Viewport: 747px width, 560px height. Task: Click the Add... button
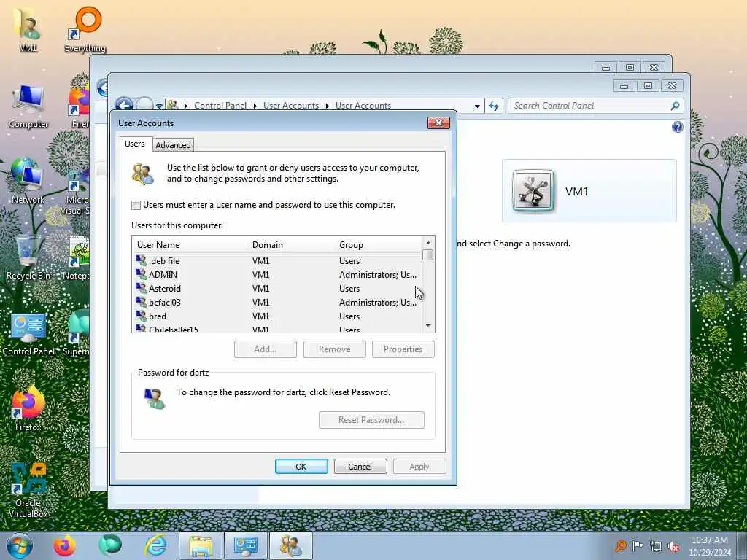pyautogui.click(x=266, y=349)
